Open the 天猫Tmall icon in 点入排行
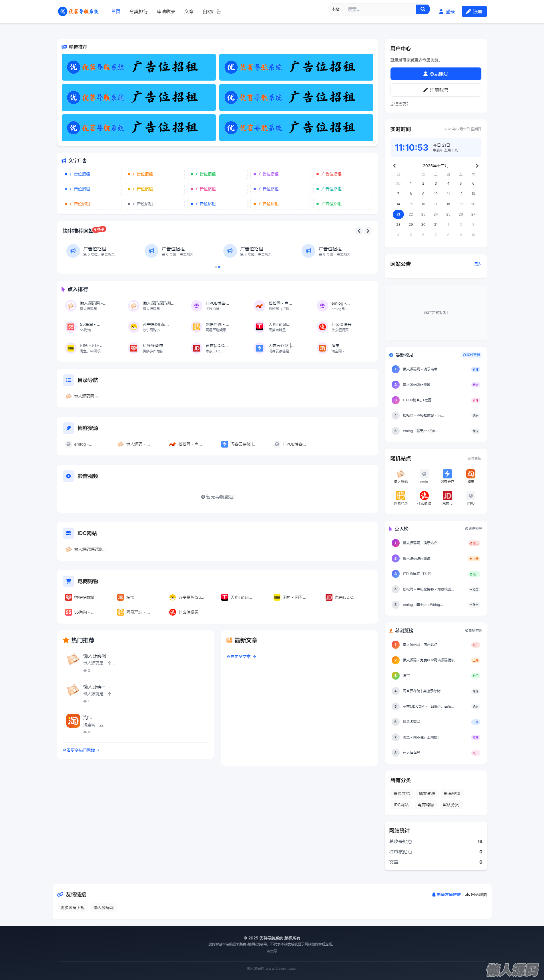 260,327
